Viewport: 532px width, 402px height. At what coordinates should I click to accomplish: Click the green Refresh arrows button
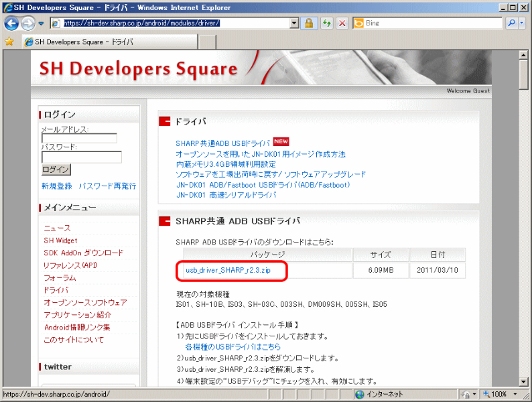327,23
